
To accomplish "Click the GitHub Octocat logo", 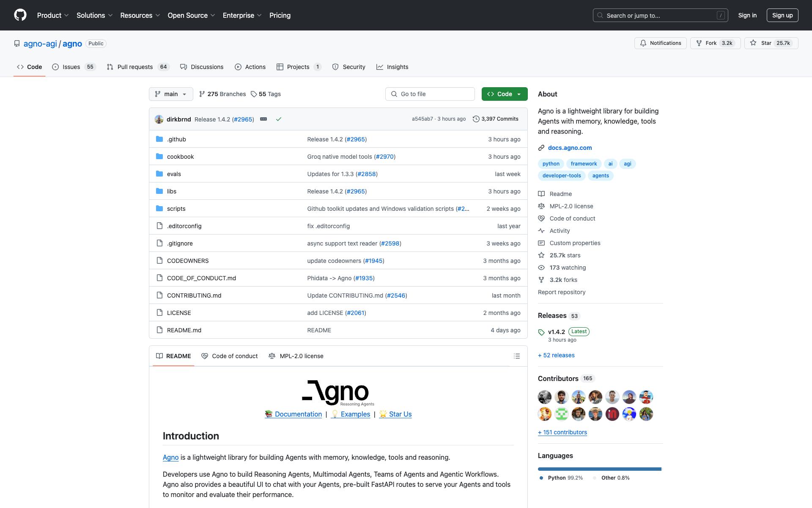I will point(20,15).
